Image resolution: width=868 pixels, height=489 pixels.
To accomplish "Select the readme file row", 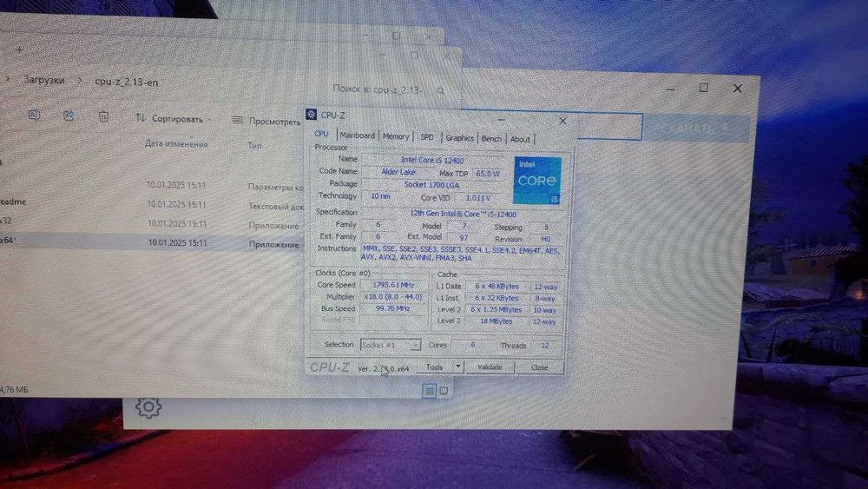I will tap(152, 203).
